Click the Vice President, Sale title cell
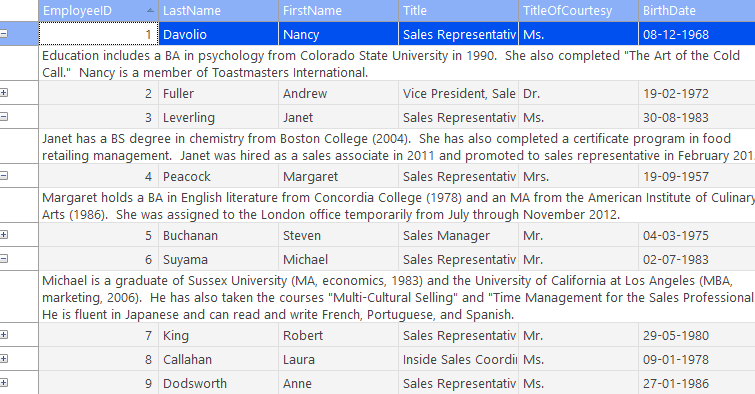The height and width of the screenshot is (394, 755). pos(458,93)
